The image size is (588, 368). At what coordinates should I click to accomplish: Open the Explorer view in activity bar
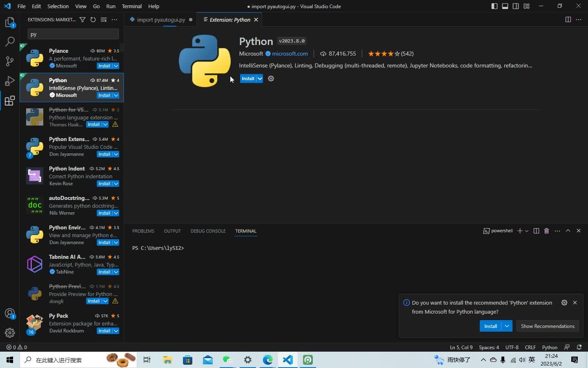10,22
